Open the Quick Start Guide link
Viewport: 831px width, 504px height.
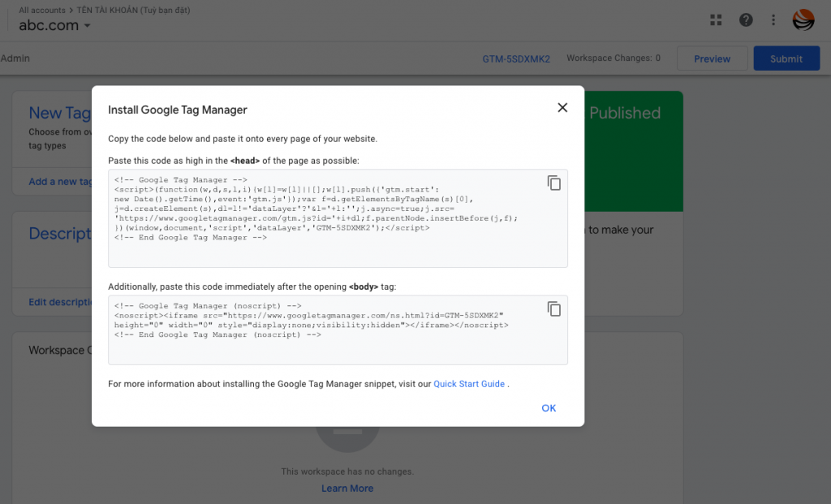469,384
